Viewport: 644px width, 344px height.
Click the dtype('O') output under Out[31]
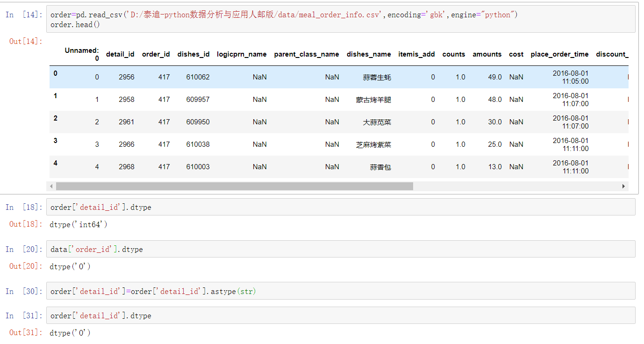tap(70, 333)
